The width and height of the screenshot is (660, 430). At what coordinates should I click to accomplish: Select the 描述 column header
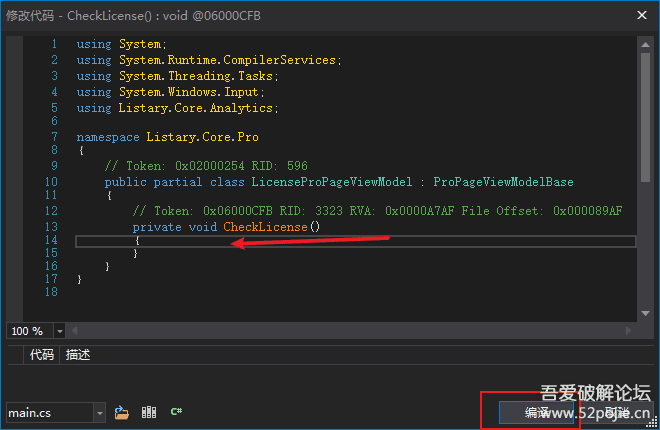(x=78, y=354)
